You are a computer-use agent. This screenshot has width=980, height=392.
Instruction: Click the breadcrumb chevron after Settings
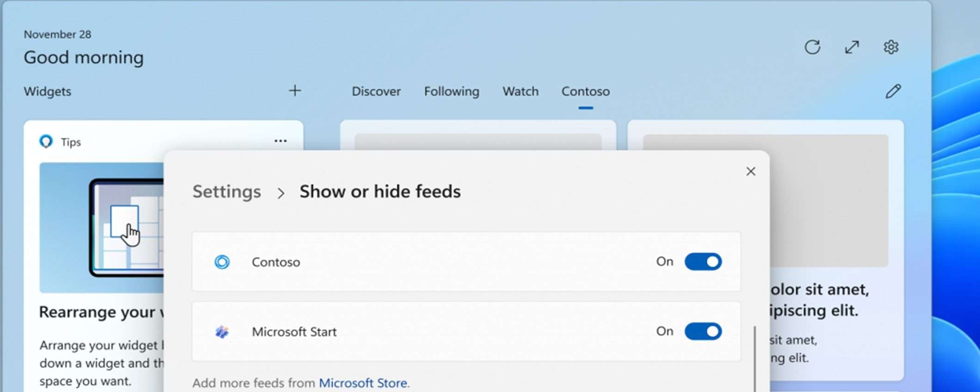pyautogui.click(x=281, y=193)
